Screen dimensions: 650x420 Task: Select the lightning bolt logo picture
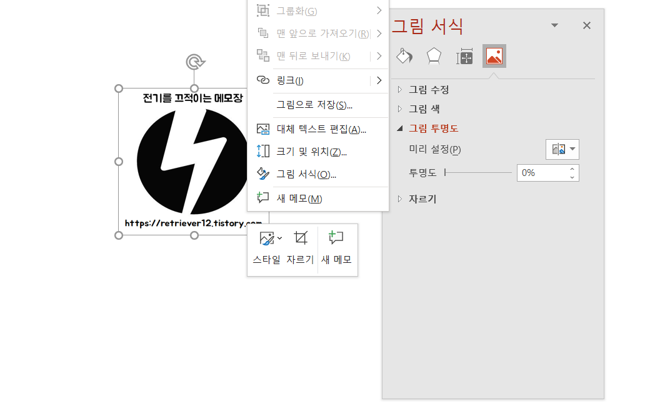coord(192,161)
